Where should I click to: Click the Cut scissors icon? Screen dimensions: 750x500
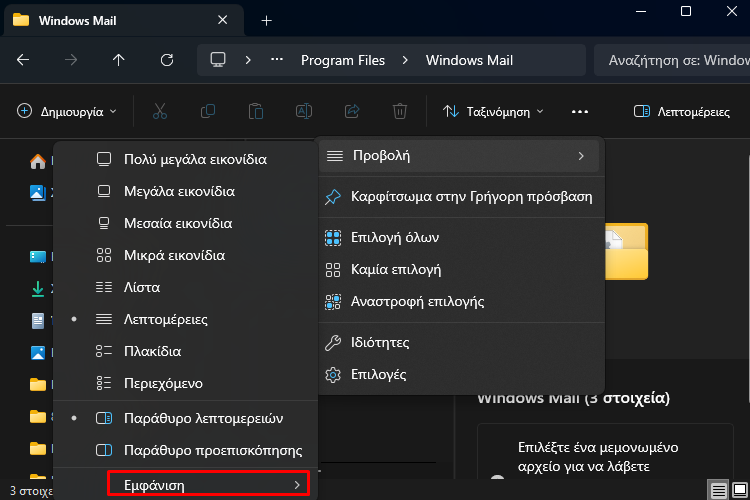[x=160, y=111]
